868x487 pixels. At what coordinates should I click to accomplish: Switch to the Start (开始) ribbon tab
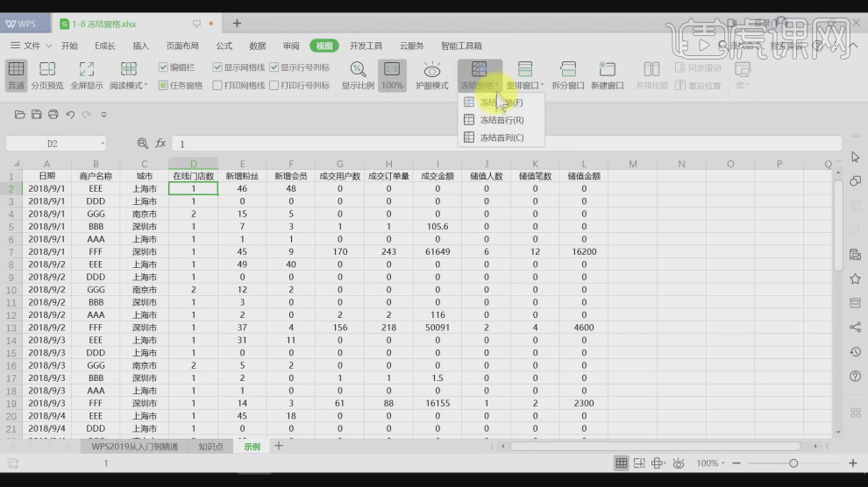[69, 46]
